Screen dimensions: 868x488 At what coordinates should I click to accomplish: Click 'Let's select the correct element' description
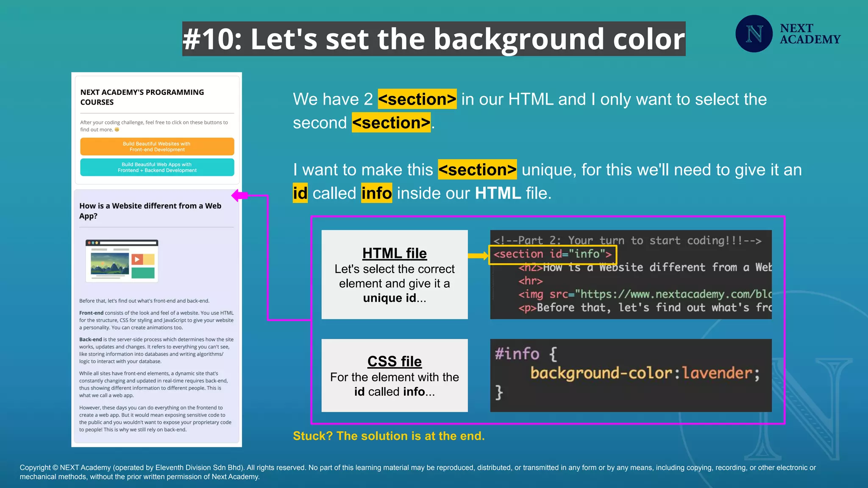(395, 283)
